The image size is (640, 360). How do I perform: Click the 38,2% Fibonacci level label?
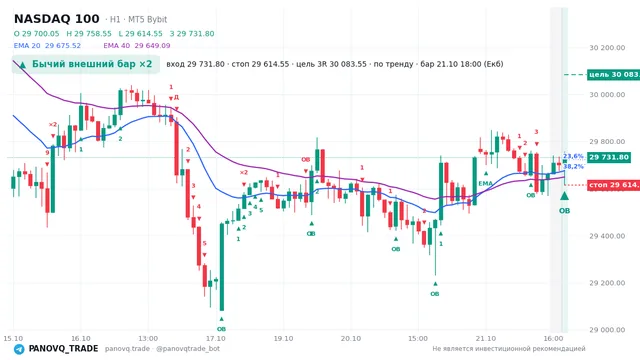click(573, 167)
